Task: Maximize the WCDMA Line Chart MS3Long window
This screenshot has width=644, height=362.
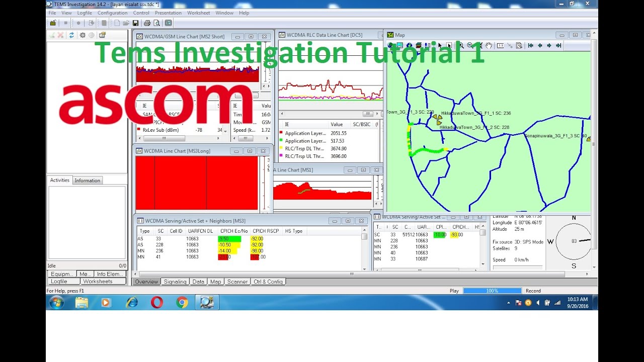Action: 250,151
